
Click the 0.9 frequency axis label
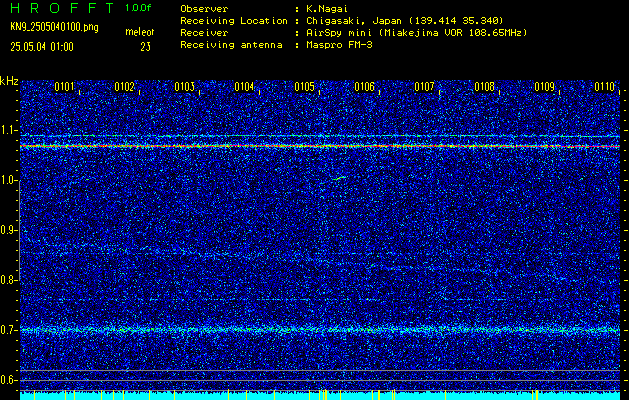coord(8,230)
